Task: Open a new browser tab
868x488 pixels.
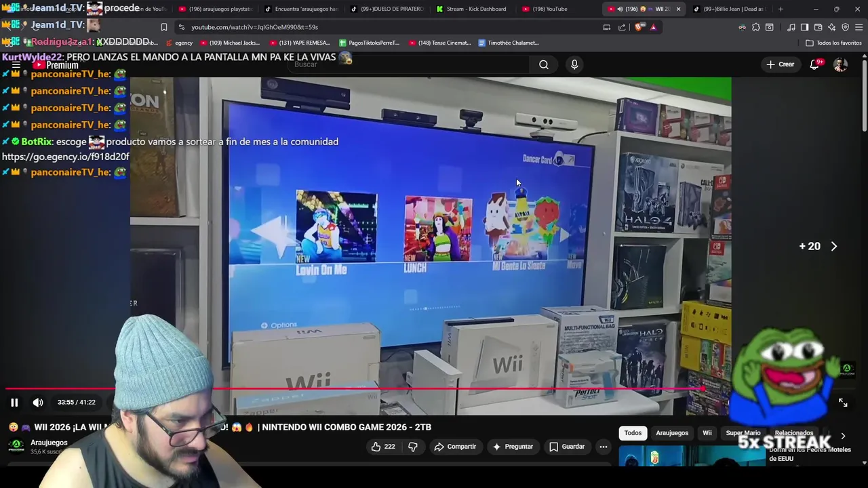Action: [x=781, y=9]
